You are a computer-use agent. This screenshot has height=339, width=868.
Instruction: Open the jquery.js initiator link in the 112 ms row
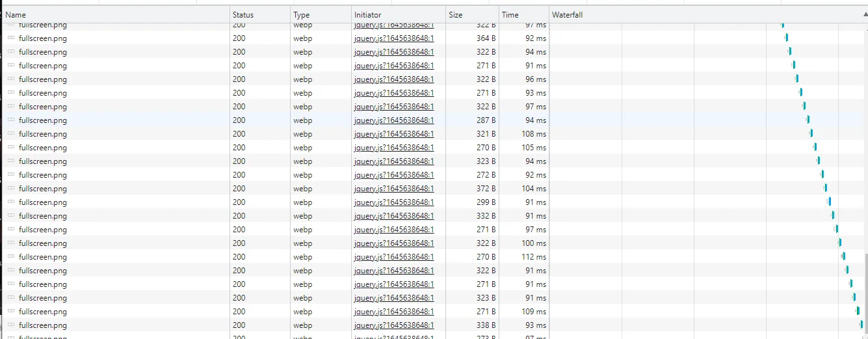coord(394,257)
